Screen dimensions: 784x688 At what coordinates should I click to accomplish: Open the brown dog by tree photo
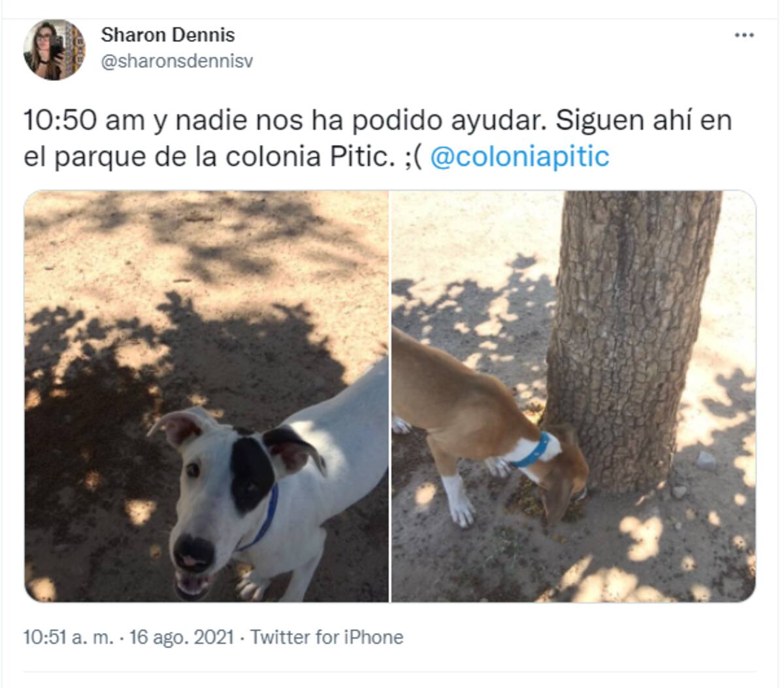pos(574,396)
